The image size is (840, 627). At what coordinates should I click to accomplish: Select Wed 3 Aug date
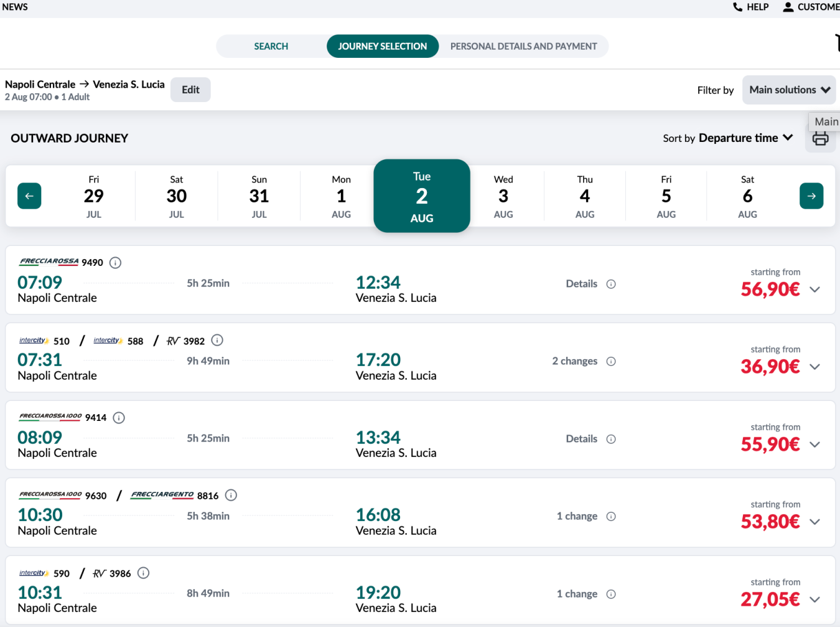(503, 196)
